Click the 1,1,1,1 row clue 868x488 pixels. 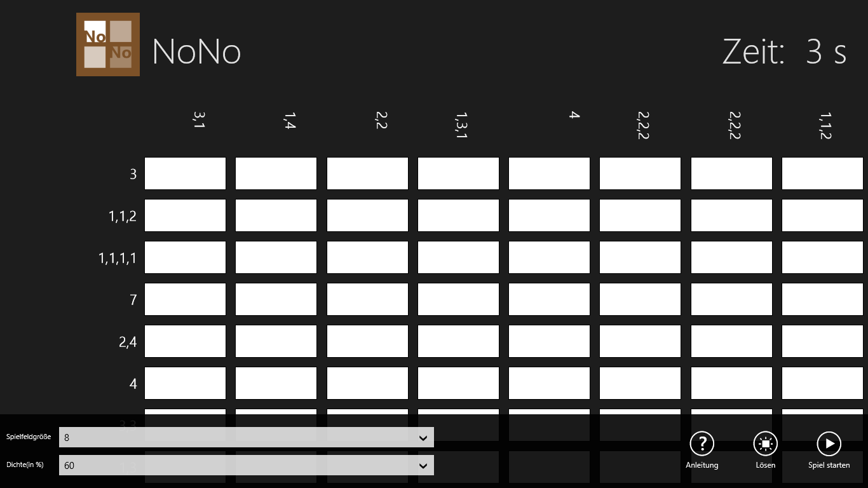118,258
